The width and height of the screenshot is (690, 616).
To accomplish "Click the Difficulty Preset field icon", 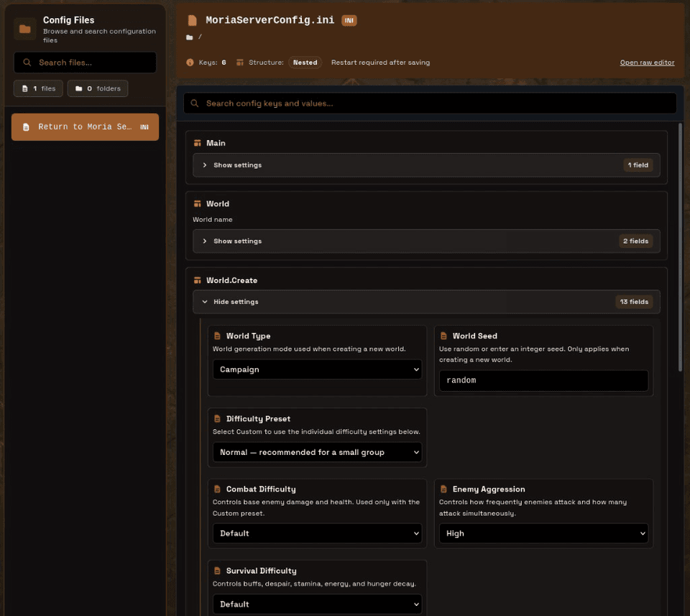I will click(217, 418).
